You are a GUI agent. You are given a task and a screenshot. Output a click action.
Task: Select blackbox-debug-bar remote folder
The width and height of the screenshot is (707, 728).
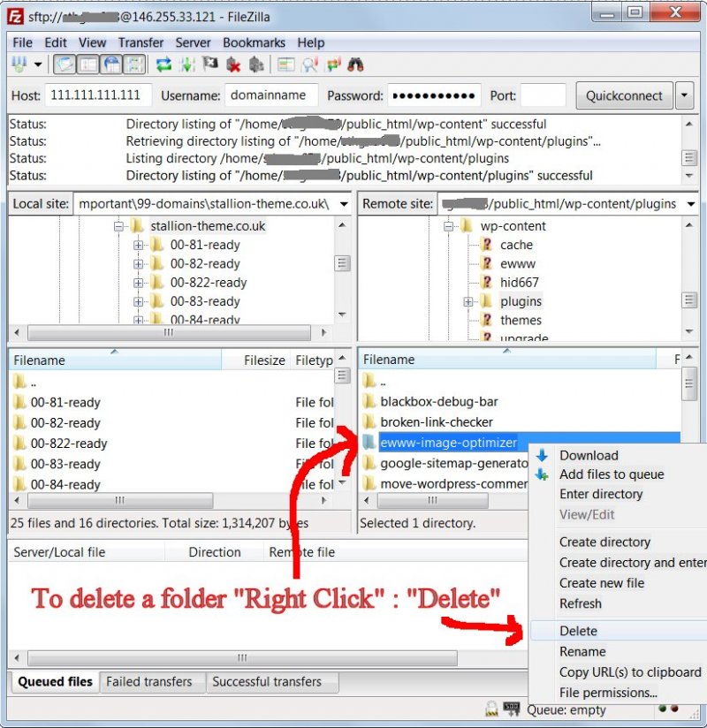pyautogui.click(x=438, y=402)
